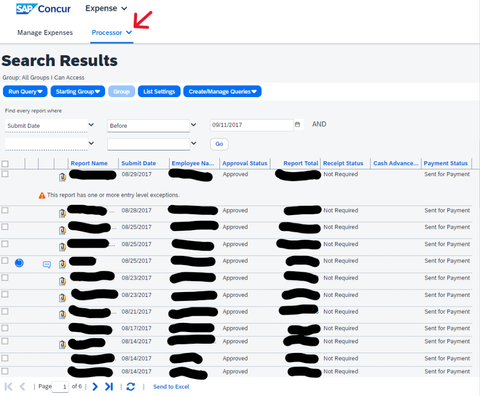Switch to Manage Expenses tab
Screen dimensions: 480x396
[x=45, y=33]
